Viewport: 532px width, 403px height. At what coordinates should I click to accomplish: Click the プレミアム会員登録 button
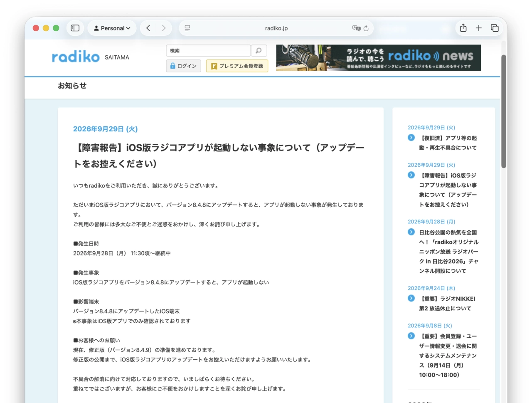(x=237, y=66)
